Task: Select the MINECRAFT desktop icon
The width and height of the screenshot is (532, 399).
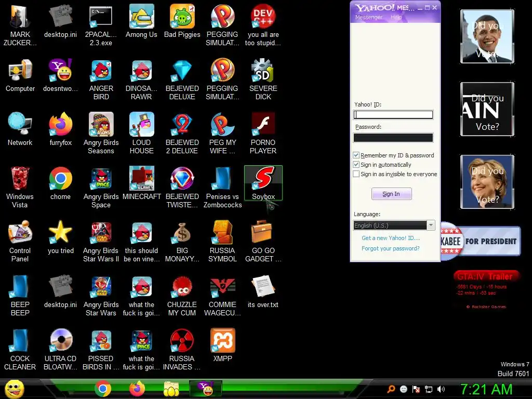Action: (141, 183)
